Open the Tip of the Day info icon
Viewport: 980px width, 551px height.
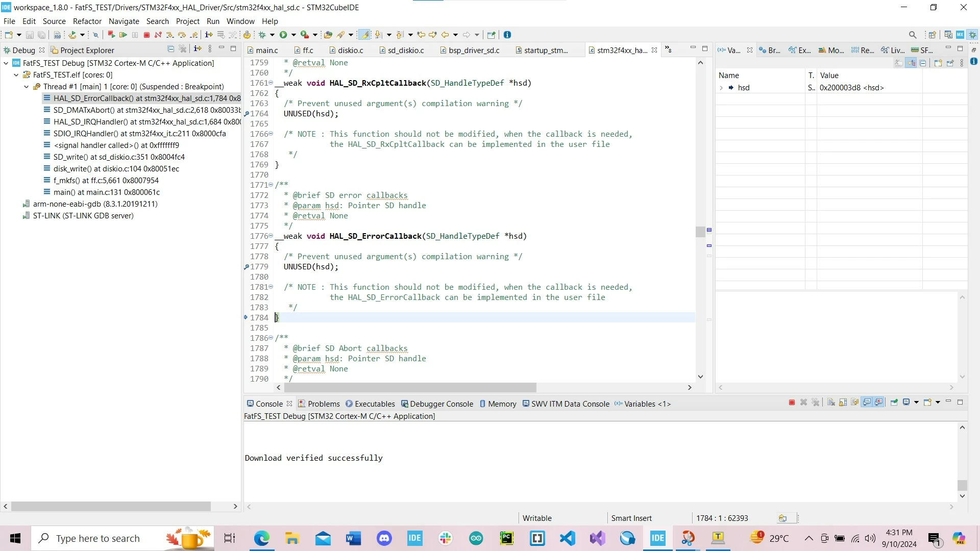coord(507,35)
